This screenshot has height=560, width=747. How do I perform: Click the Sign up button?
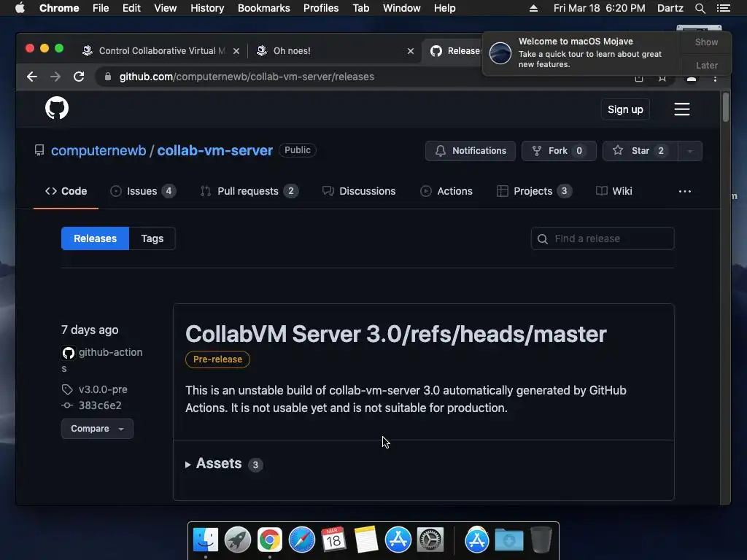point(625,109)
